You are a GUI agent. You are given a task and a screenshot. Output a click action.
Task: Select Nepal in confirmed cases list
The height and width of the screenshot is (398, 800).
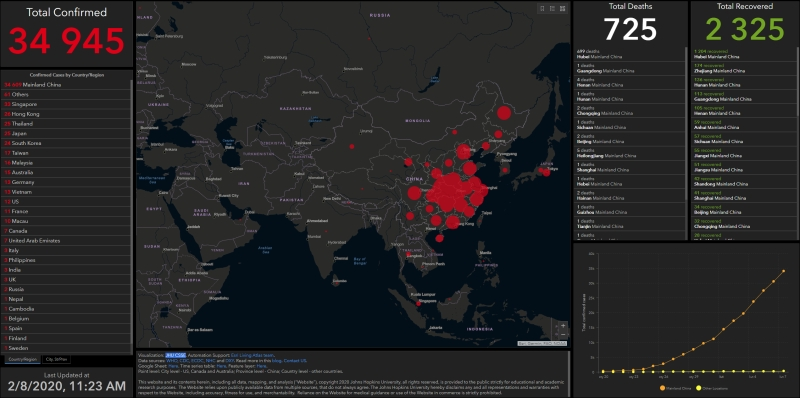click(66, 299)
